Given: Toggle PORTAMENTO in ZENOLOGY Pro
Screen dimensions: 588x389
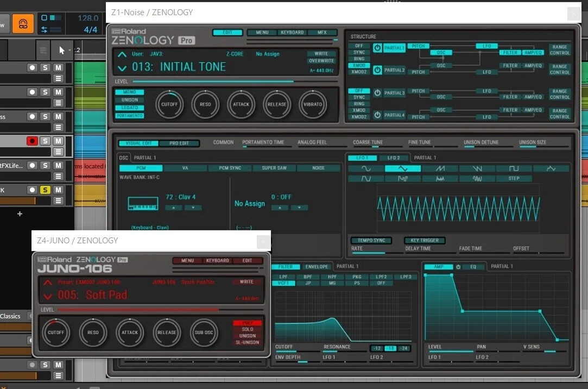Looking at the screenshot, I should click(129, 116).
